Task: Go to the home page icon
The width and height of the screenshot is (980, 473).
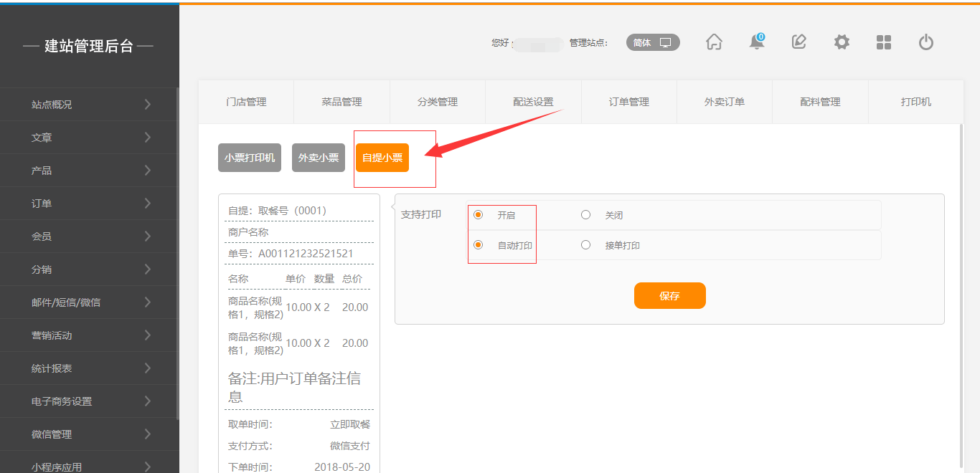Action: click(714, 42)
